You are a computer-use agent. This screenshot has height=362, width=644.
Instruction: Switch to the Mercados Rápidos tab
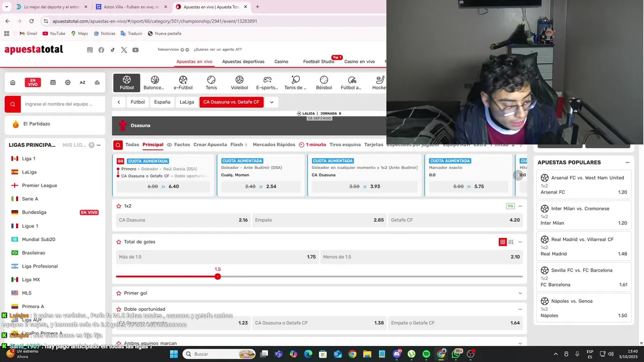pos(274,145)
